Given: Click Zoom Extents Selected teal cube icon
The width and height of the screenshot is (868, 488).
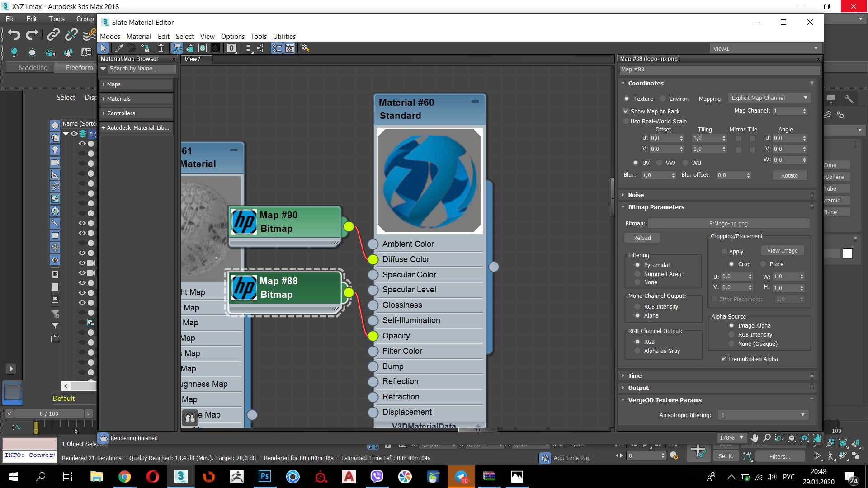Looking at the screenshot, I should (x=805, y=437).
